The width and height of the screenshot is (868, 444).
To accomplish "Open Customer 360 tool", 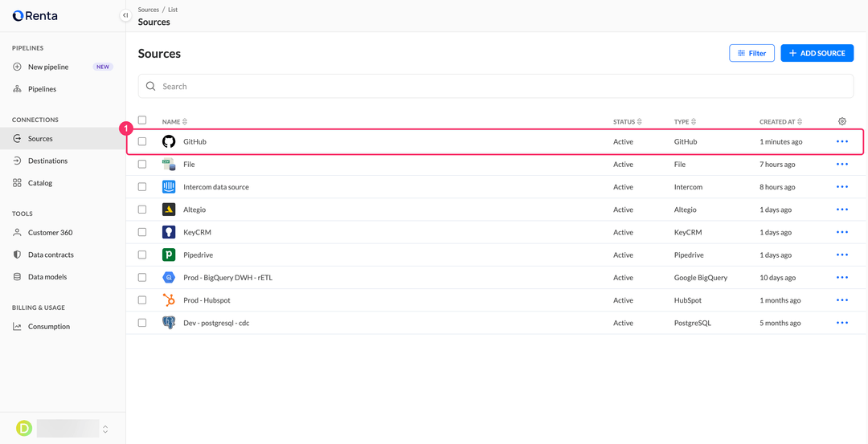I will pyautogui.click(x=63, y=233).
